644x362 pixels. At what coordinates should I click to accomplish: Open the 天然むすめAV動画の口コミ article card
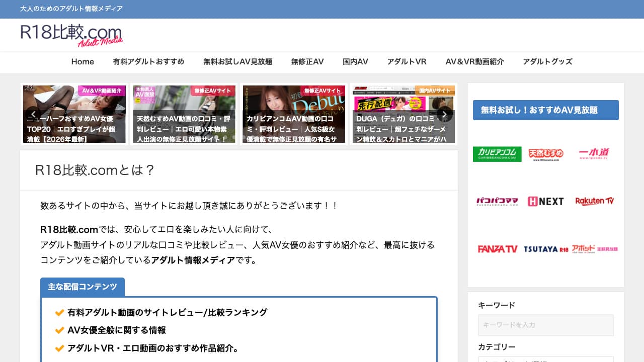[x=184, y=114]
